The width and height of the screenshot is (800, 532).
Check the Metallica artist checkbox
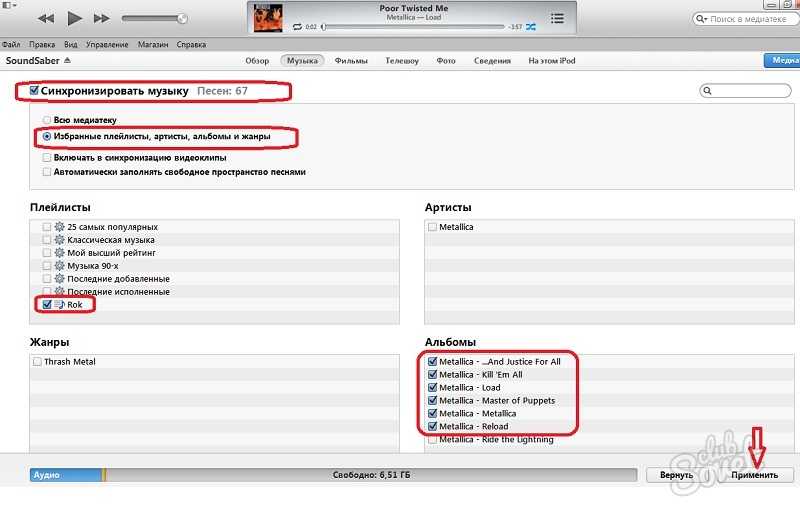pos(433,227)
